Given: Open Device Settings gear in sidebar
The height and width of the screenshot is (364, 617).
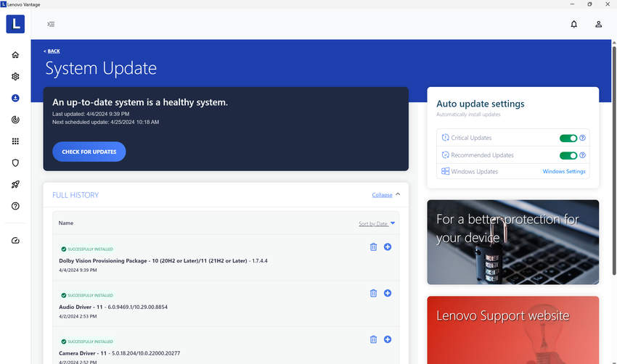Looking at the screenshot, I should 15,76.
